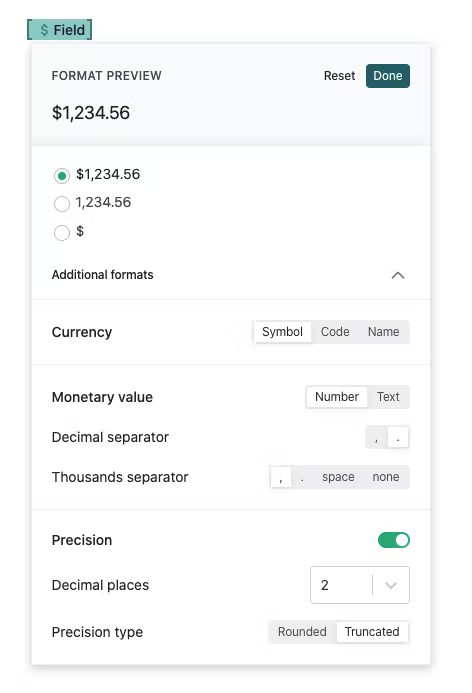Select the $ only format radio button
The width and height of the screenshot is (472, 693).
[x=62, y=232]
